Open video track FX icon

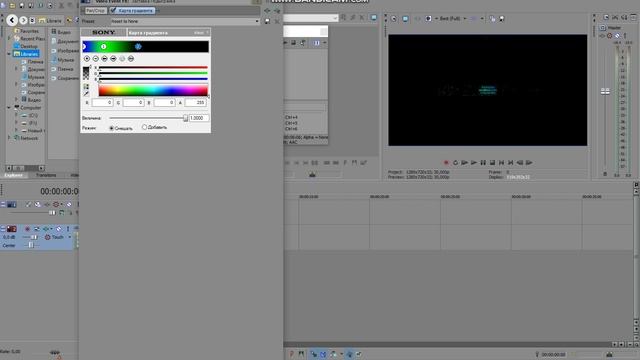[47, 204]
